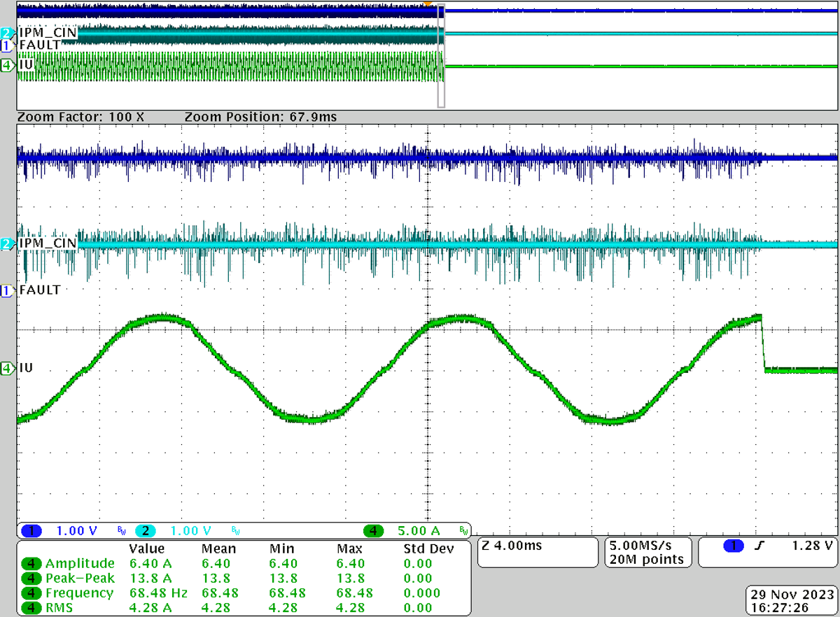Click the RMS measurement label
840x617 pixels.
(59, 608)
